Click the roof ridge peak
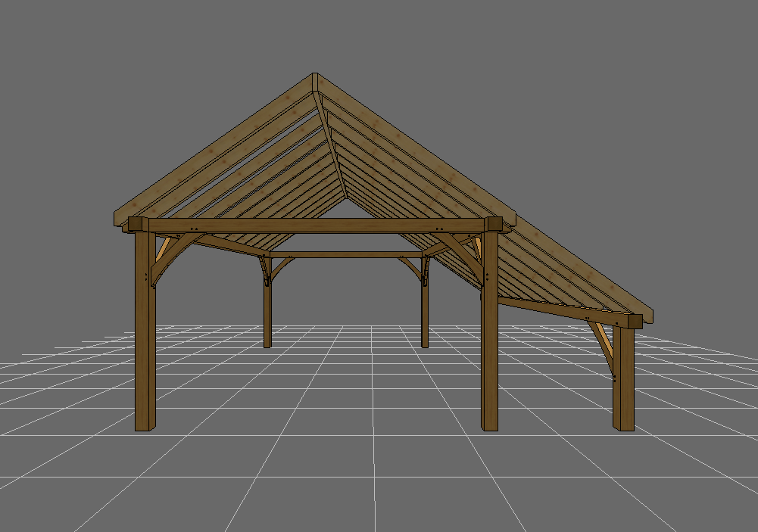758x532 pixels. click(315, 79)
